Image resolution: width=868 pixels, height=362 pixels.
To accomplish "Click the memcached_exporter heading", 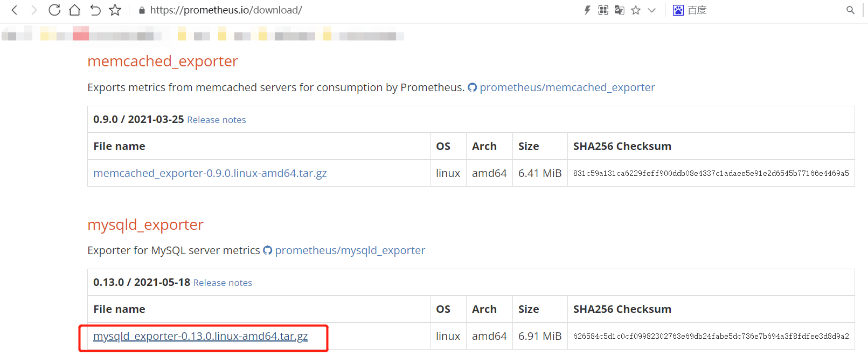I will tap(163, 62).
